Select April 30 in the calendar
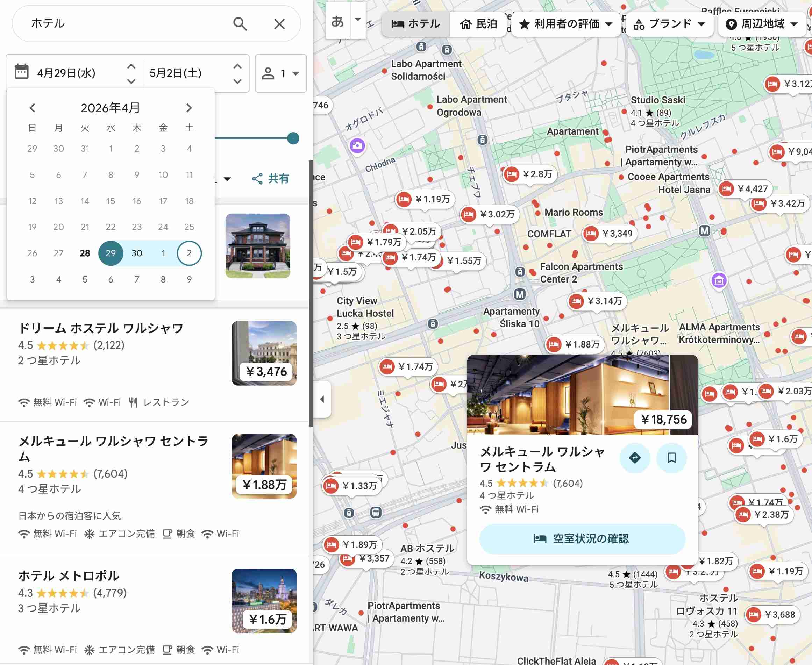Viewport: 812px width, 665px height. coord(136,253)
